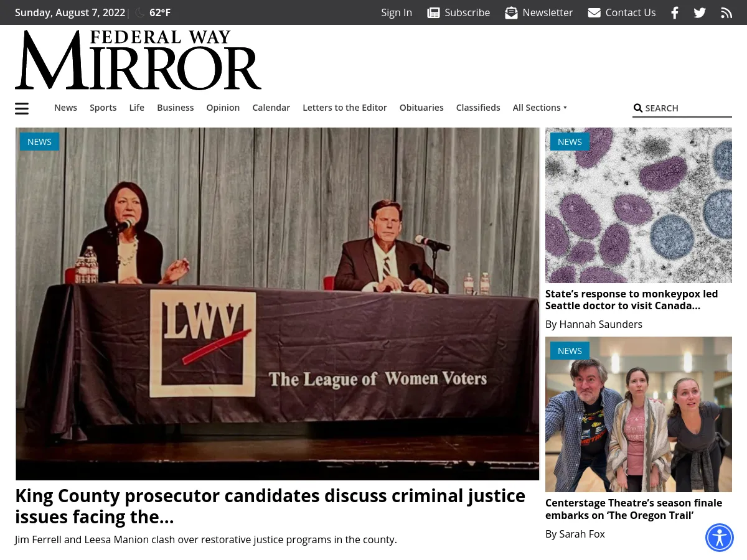
Task: Click the Subscribe newspaper icon
Action: coord(433,12)
